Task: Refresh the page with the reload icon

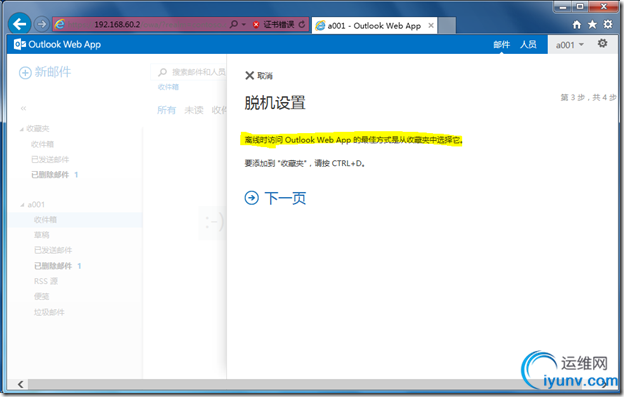Action: click(302, 25)
